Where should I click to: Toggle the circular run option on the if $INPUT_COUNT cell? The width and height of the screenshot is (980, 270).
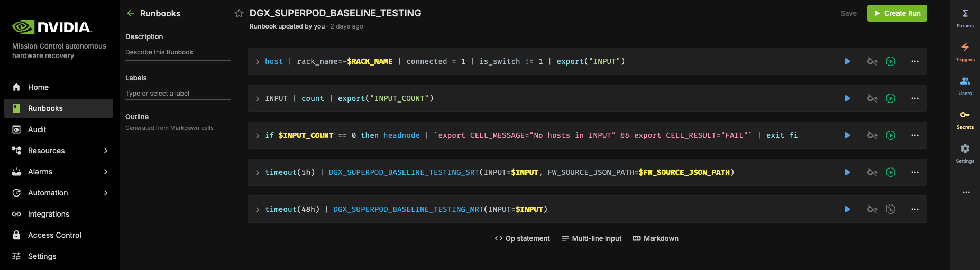tap(891, 135)
